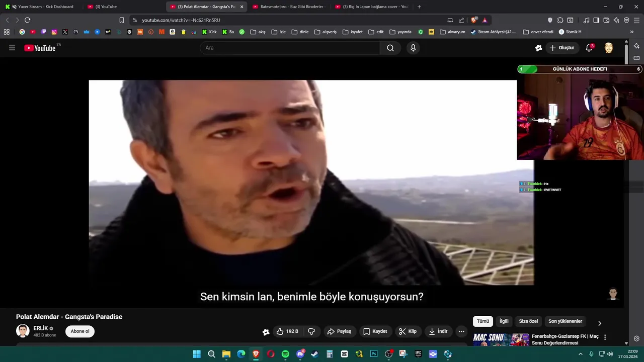
Task: Open the Instagram bookmark icon
Action: [54, 32]
